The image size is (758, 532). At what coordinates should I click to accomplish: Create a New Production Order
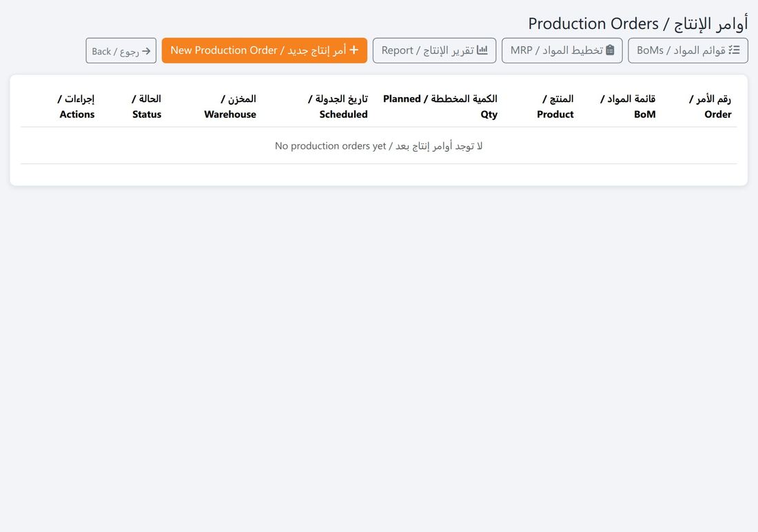[x=265, y=50]
